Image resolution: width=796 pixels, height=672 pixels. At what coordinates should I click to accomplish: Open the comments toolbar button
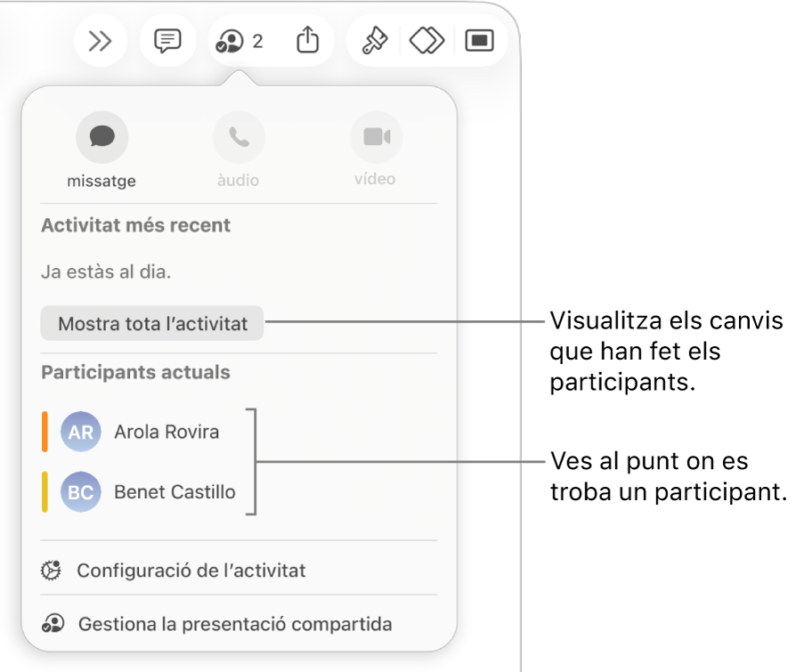[167, 41]
